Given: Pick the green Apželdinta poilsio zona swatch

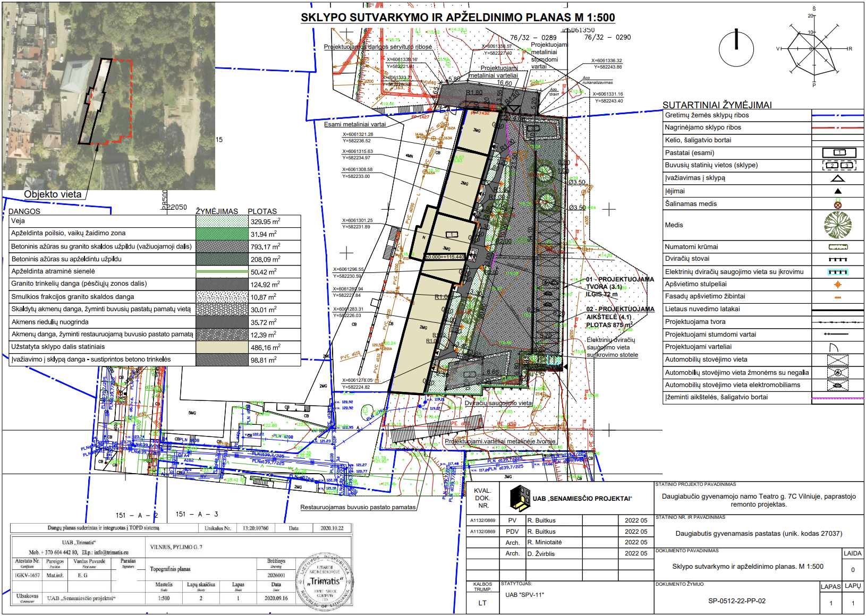Looking at the screenshot, I should pos(222,234).
